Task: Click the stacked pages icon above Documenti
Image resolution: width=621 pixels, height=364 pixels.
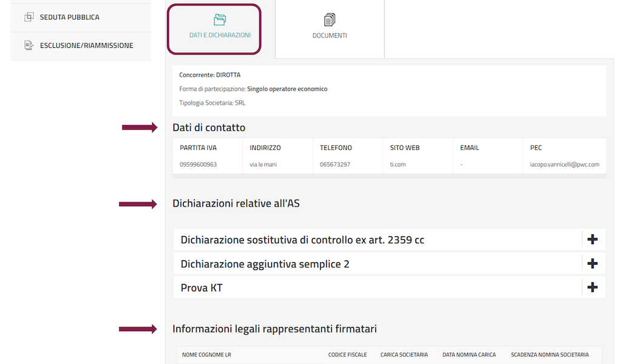Action: (x=329, y=20)
